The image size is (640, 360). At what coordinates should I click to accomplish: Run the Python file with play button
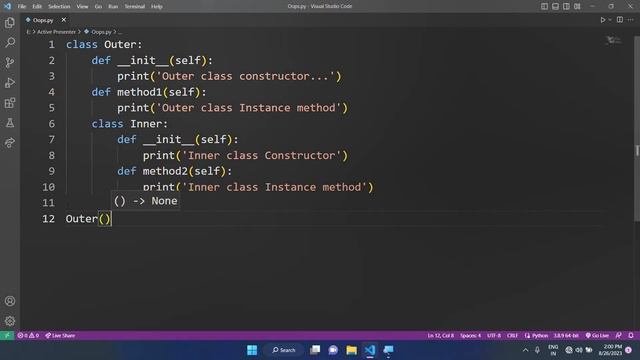[602, 20]
